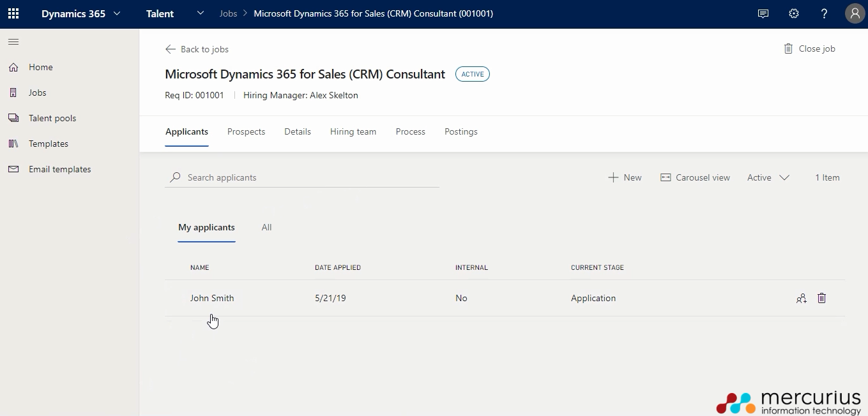Image resolution: width=868 pixels, height=416 pixels.
Task: Open the Details tab
Action: pos(298,131)
